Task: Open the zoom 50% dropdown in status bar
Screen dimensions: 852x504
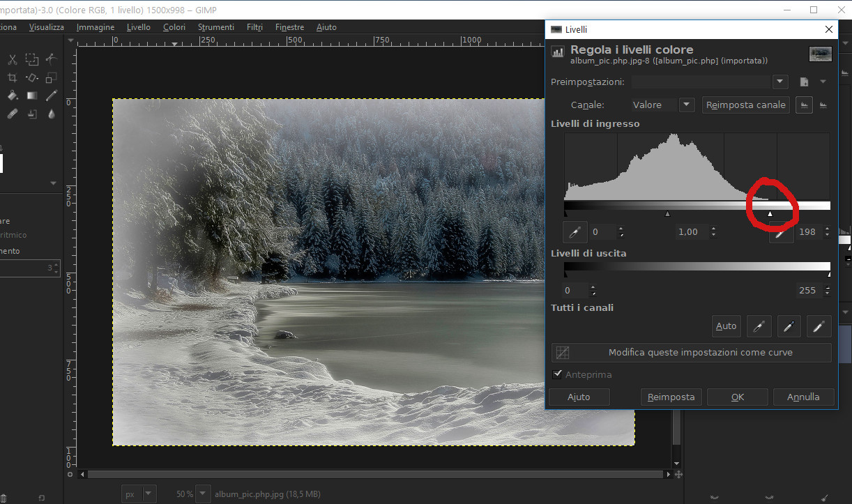Action: (203, 494)
